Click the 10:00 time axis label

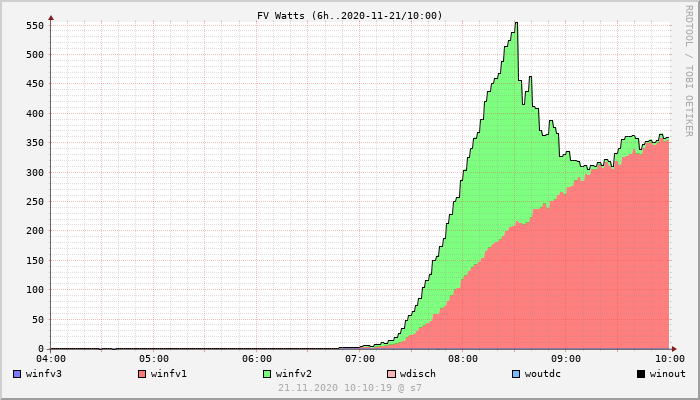tap(670, 359)
